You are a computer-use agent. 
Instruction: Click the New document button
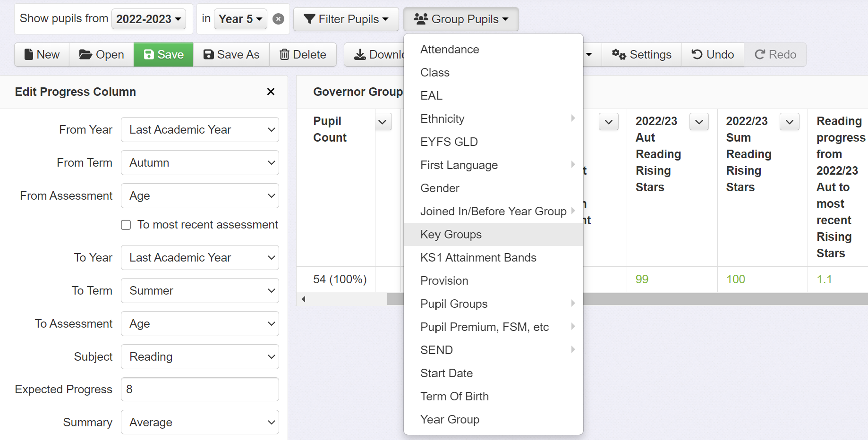(x=42, y=55)
